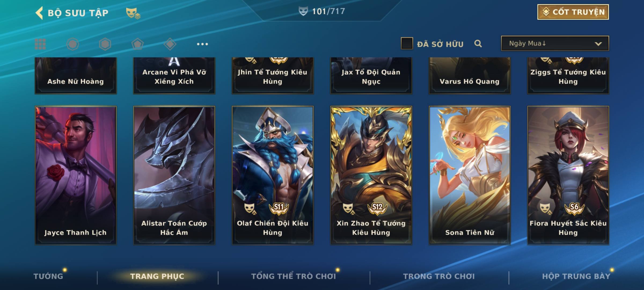Go back using the Bộ Sưu Tập arrow
Image resolution: width=644 pixels, height=290 pixels.
39,13
